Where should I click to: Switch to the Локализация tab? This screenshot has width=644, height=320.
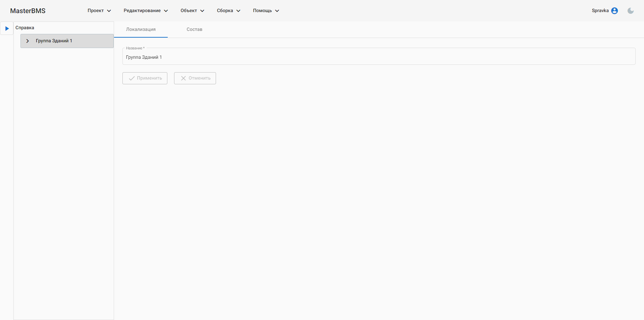click(x=141, y=30)
